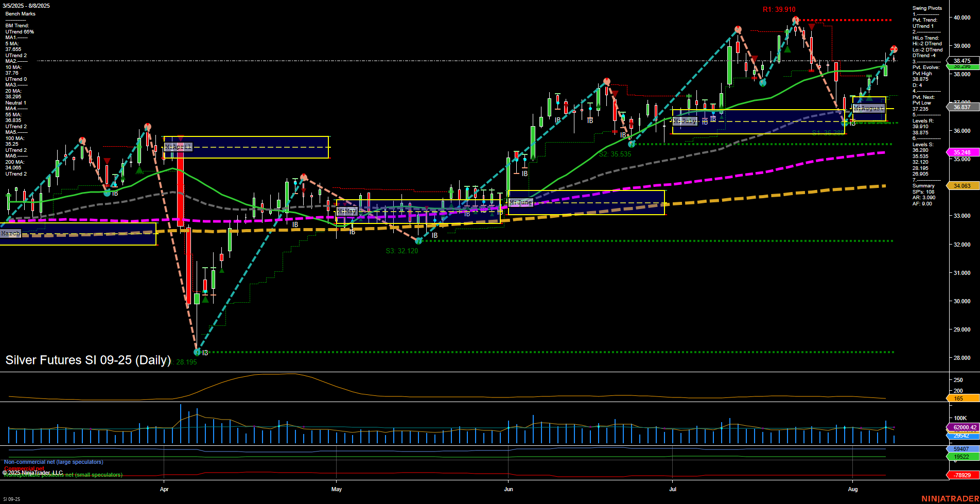Click the black 38.475 current price tag
This screenshot has height=504, width=980.
tap(964, 60)
